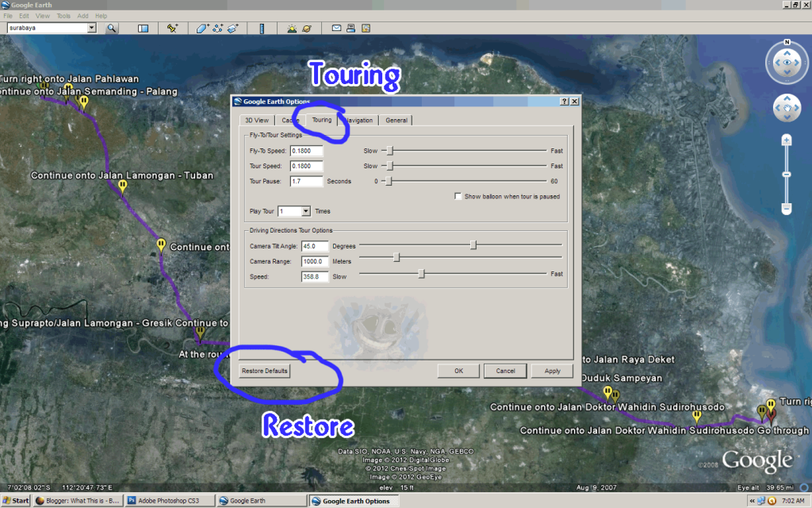Screen dimensions: 812x508
Task: Select the Add Path tool
Action: pos(217,28)
